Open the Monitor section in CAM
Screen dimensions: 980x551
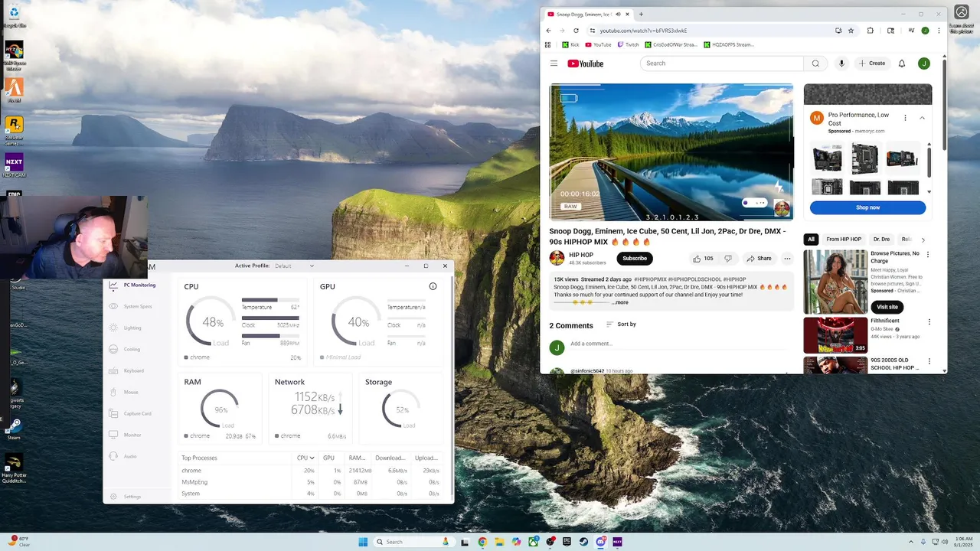click(126, 435)
